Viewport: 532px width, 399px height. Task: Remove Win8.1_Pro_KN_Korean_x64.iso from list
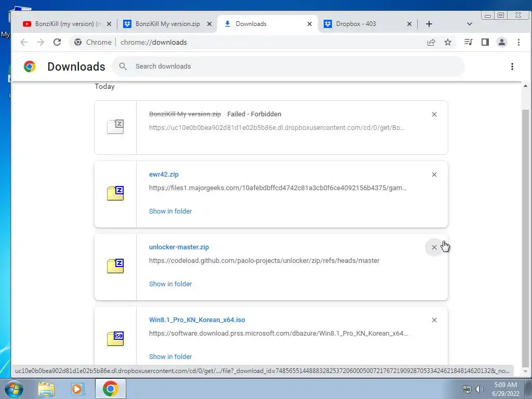(434, 320)
